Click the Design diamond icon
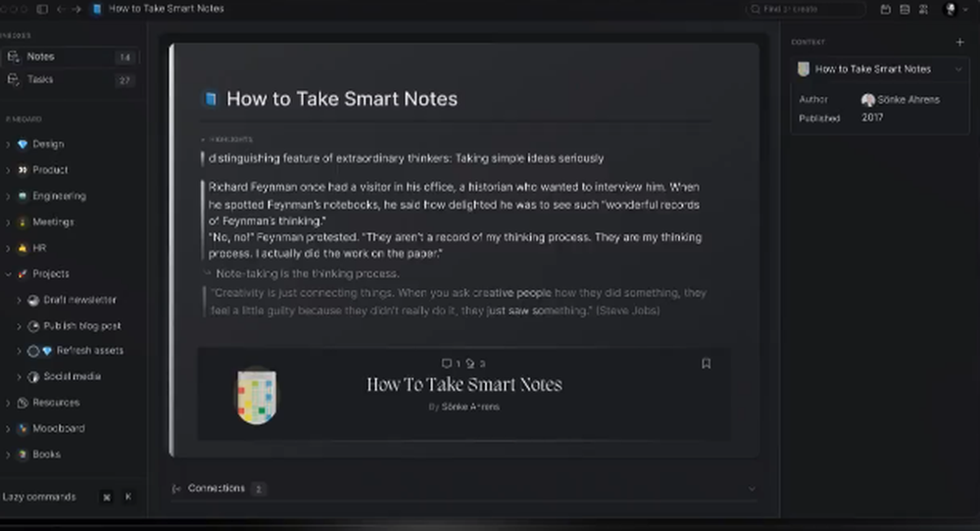Viewport: 980px width, 531px height. click(23, 144)
